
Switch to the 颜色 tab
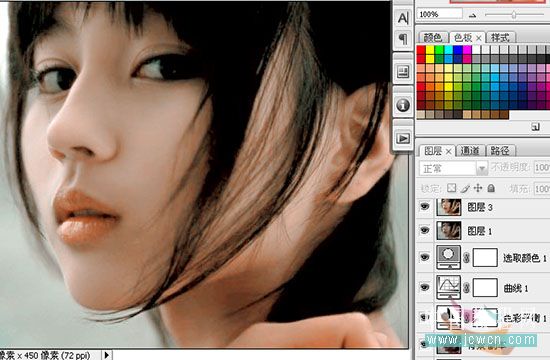pos(433,38)
